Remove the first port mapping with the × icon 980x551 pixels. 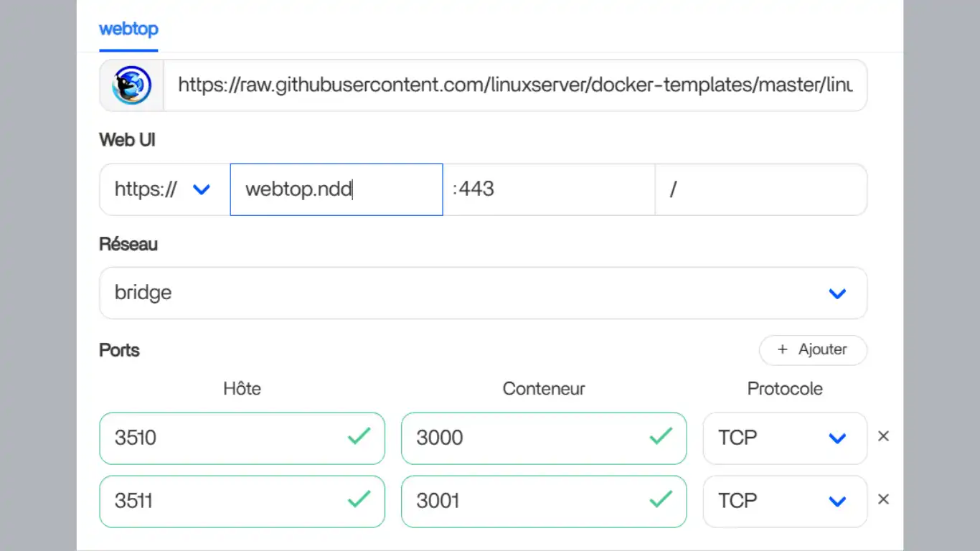(x=884, y=435)
